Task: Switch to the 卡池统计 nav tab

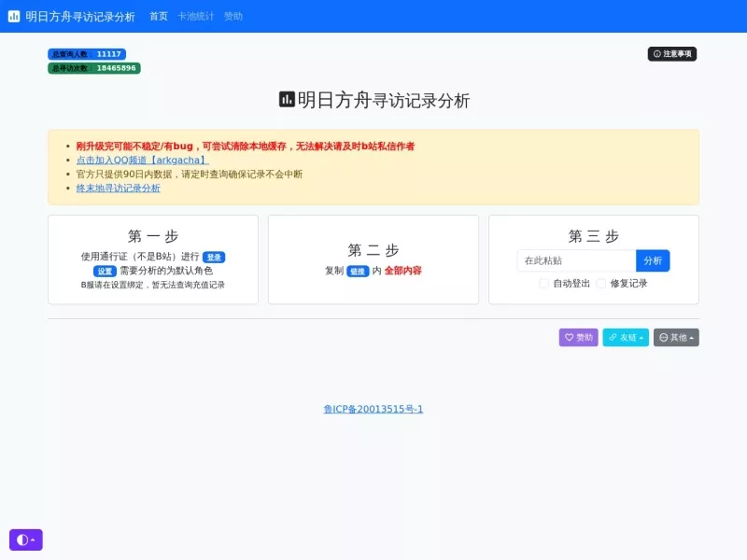Action: click(x=196, y=16)
